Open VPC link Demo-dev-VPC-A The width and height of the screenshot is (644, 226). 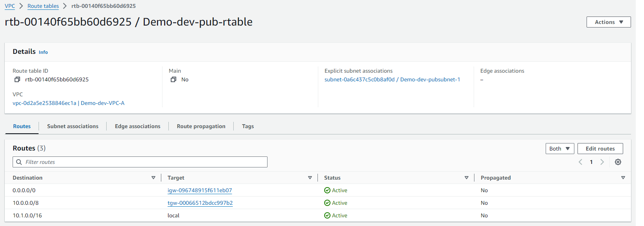68,103
